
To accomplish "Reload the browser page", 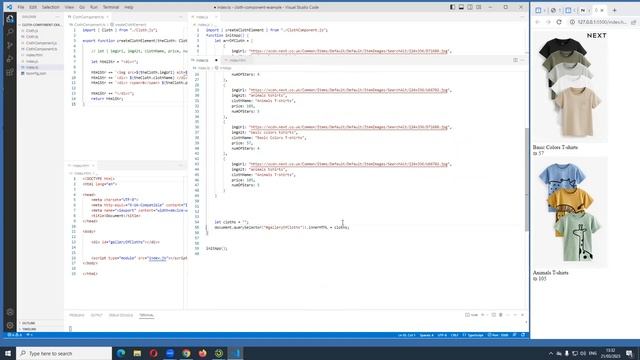I will click(559, 22).
